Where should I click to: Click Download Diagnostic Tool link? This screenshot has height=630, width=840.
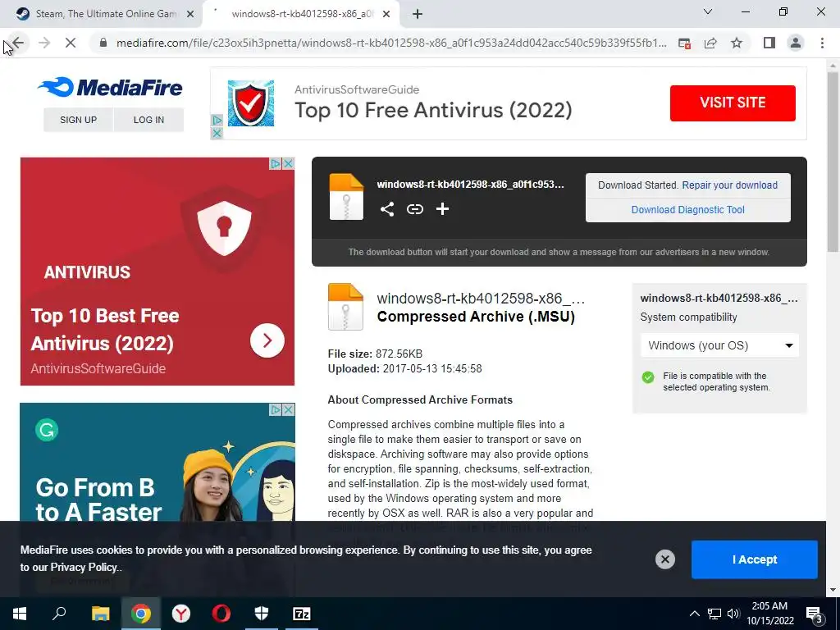(688, 210)
